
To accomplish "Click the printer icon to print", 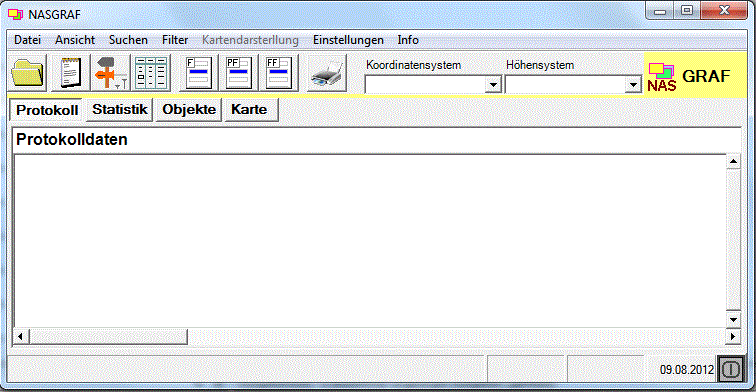I will [x=327, y=73].
